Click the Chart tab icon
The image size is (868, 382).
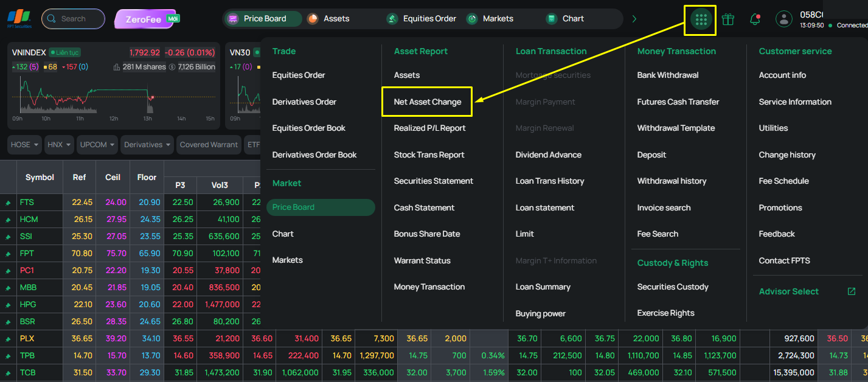coord(551,19)
